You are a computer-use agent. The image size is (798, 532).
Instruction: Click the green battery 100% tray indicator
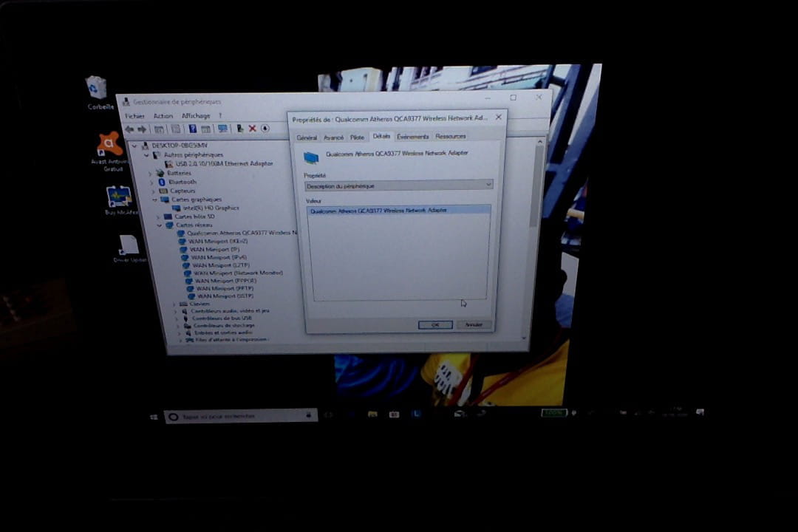click(553, 412)
